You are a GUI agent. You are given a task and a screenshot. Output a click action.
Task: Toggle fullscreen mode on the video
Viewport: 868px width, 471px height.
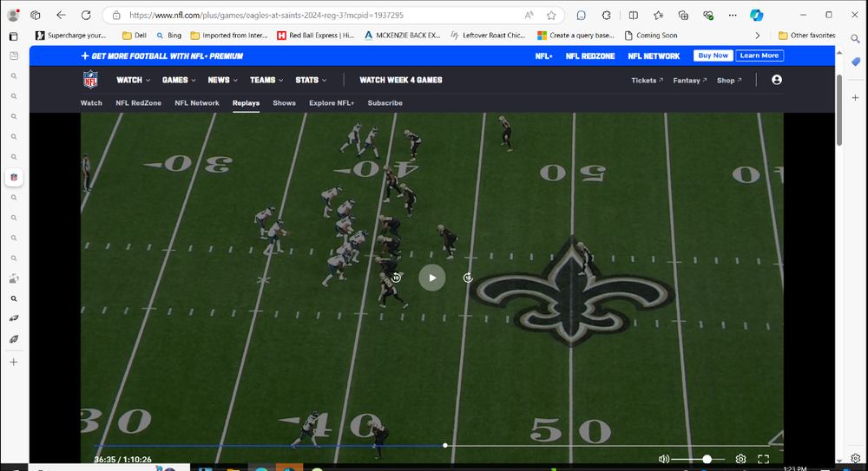pyautogui.click(x=764, y=459)
